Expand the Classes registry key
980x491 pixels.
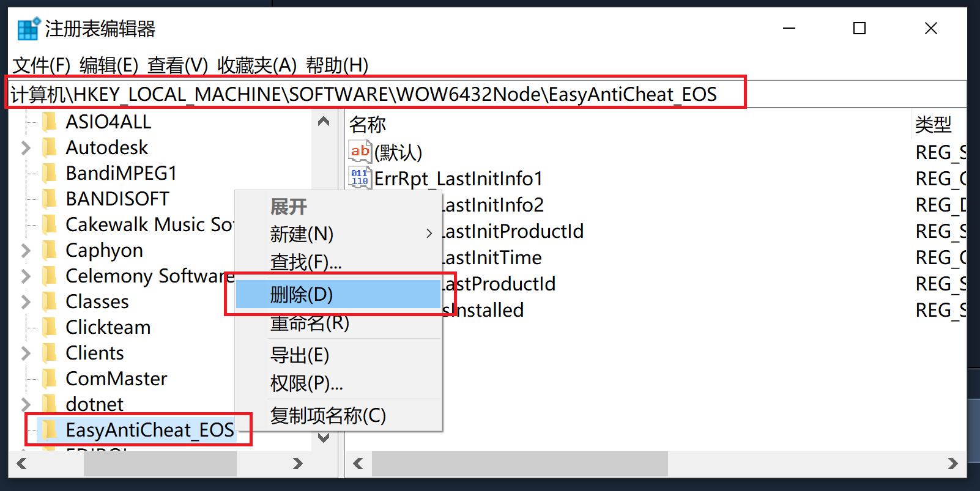point(26,301)
